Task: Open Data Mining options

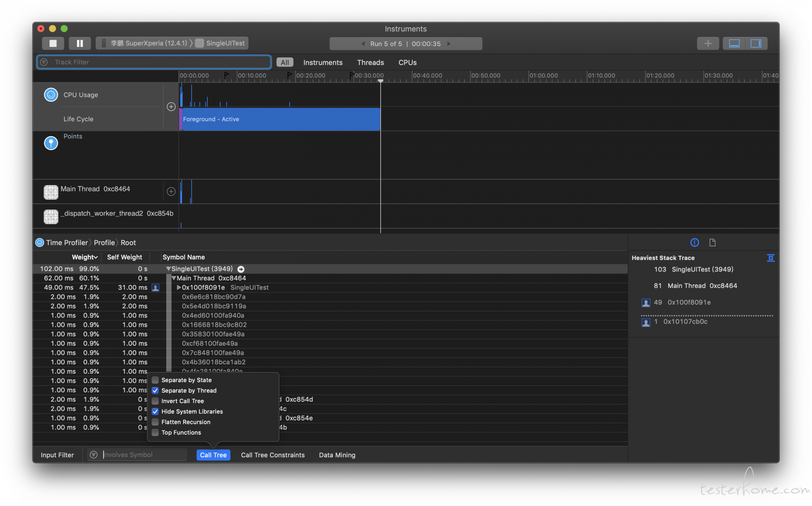Action: click(x=337, y=455)
